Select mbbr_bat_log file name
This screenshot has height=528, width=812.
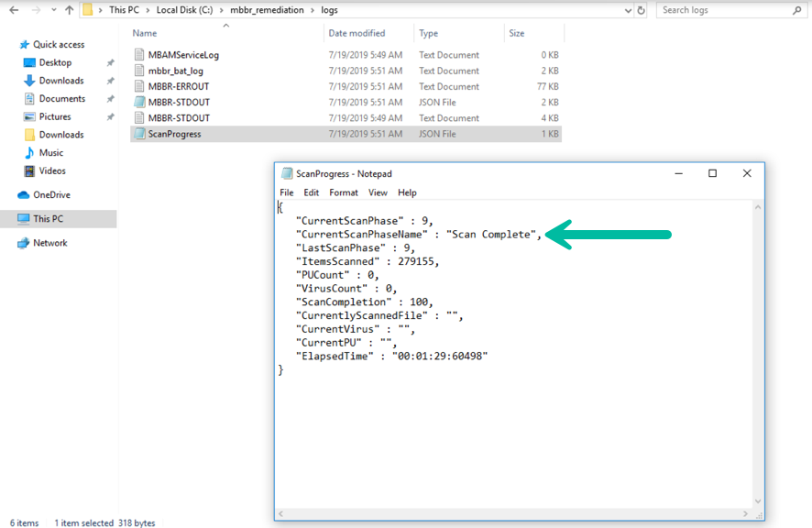tap(176, 71)
